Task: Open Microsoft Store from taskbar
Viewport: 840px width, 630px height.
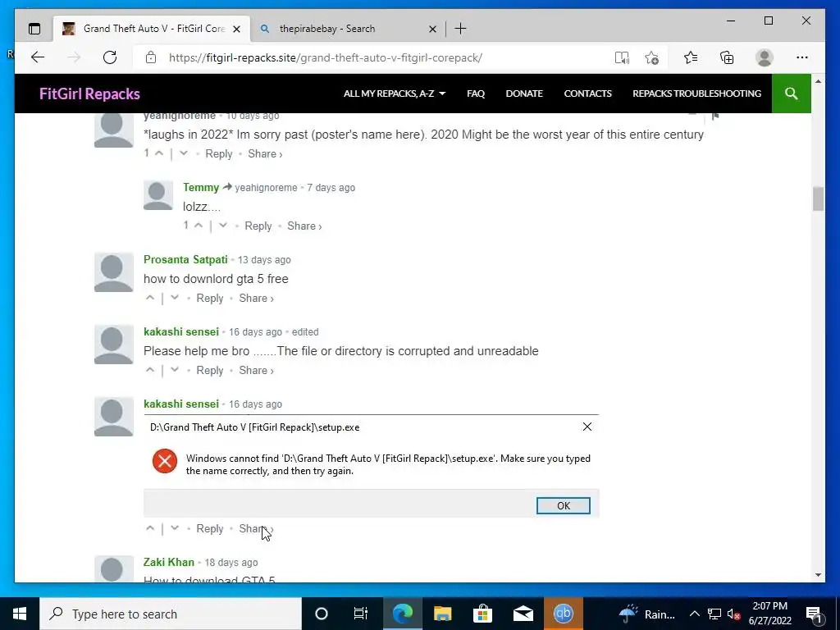Action: pyautogui.click(x=482, y=614)
